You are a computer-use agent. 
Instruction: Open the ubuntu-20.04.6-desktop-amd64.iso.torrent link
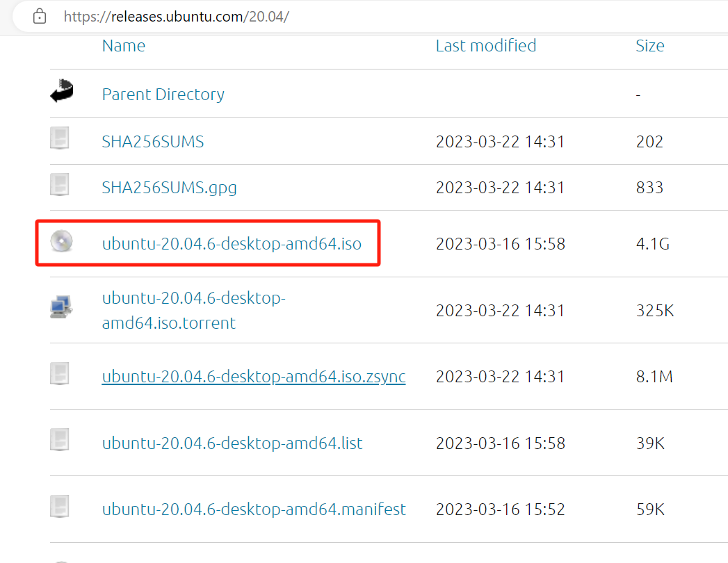tap(193, 310)
